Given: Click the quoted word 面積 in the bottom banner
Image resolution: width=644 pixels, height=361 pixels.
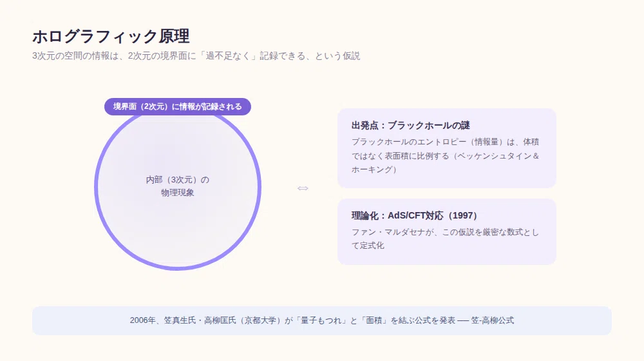Looking at the screenshot, I should point(374,320).
